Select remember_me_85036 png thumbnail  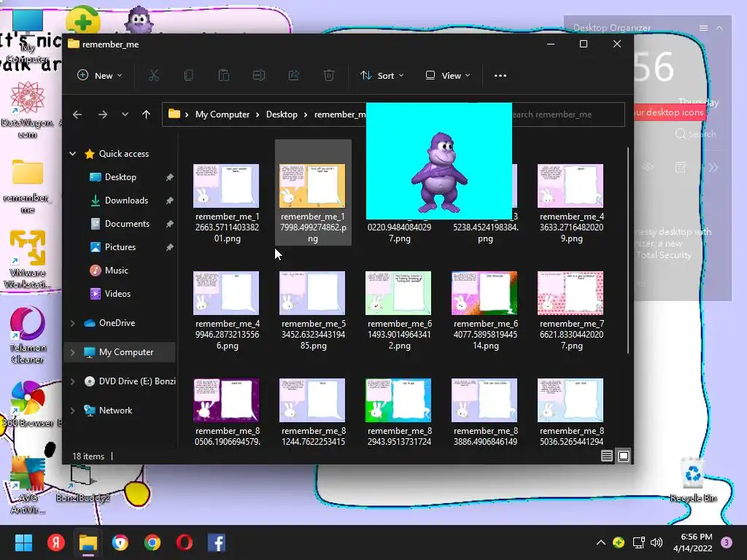coord(570,400)
